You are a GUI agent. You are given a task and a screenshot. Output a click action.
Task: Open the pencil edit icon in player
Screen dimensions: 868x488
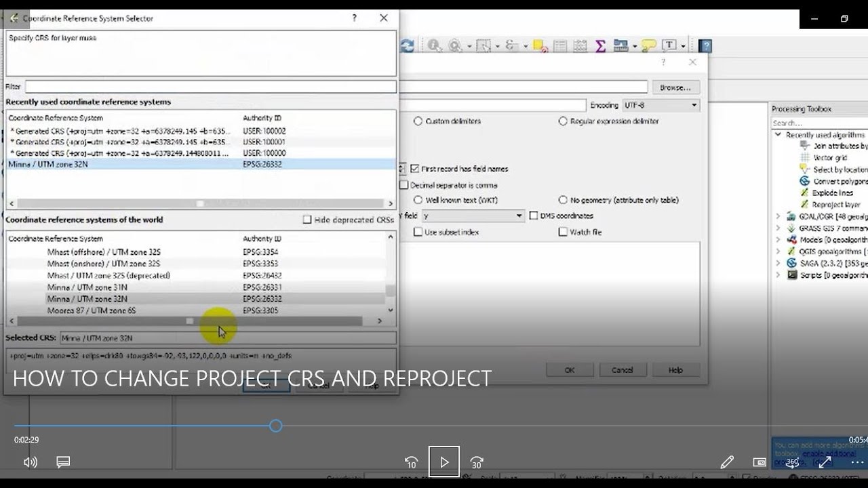point(727,462)
